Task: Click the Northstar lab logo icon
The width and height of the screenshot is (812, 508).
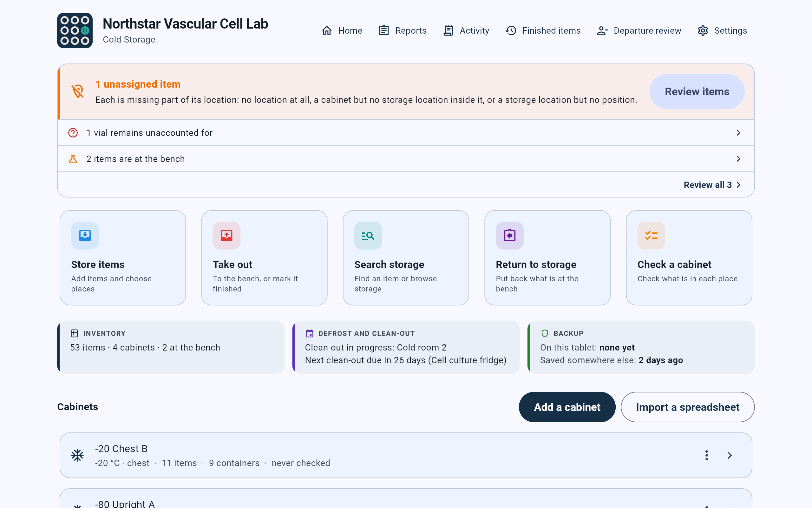Action: tap(75, 30)
